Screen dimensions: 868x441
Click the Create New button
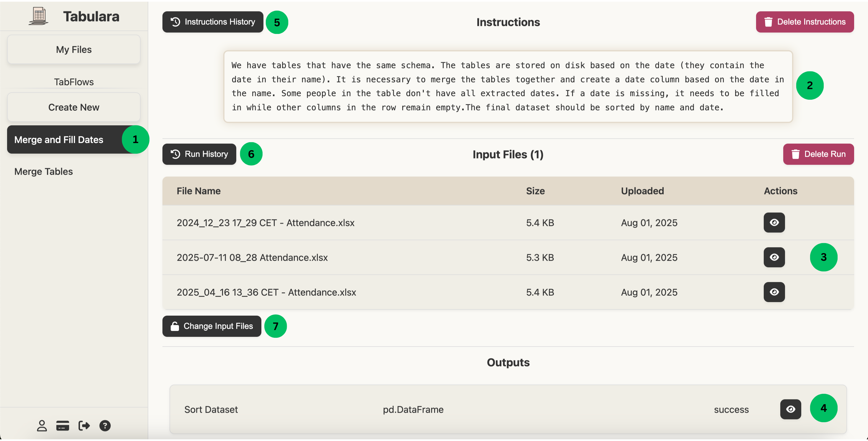coord(74,107)
